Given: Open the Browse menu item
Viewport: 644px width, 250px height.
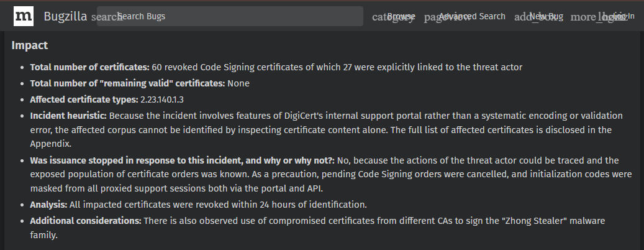Looking at the screenshot, I should (401, 16).
